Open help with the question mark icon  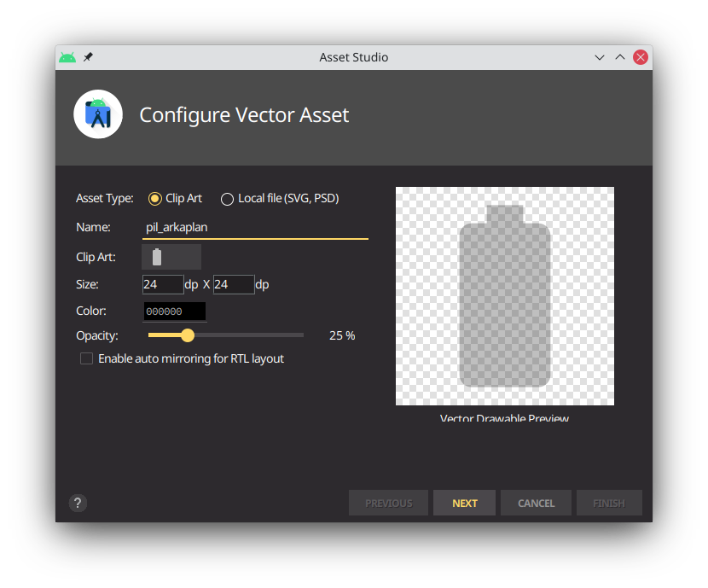tap(78, 503)
